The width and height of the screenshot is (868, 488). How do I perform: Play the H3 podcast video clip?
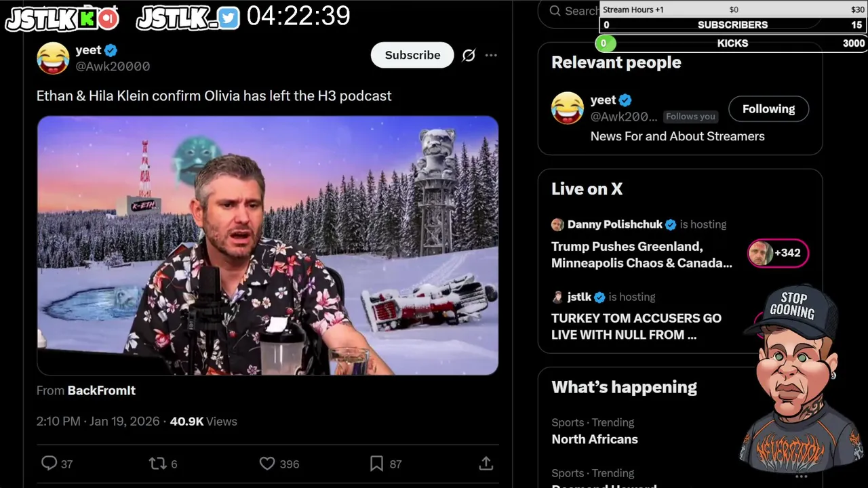pyautogui.click(x=268, y=245)
